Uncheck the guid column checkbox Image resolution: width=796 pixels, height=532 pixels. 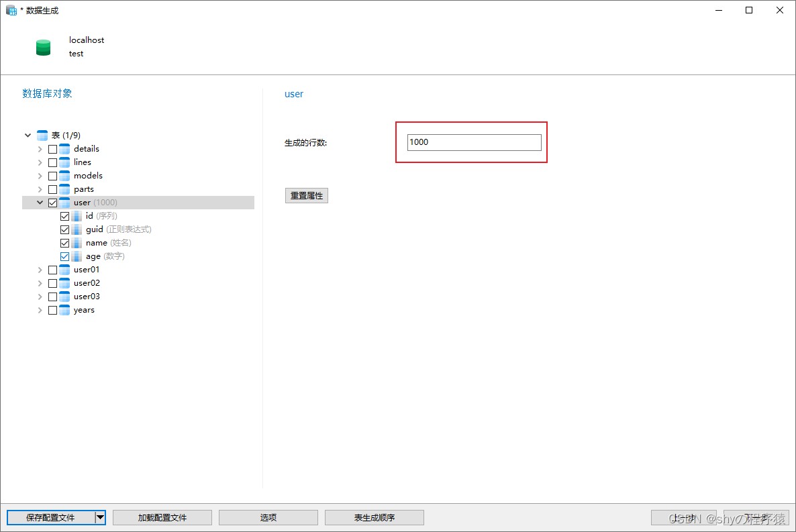click(x=65, y=229)
